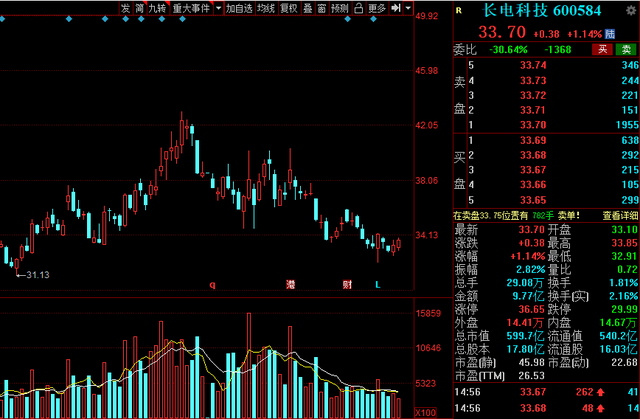
Task: Open the 查看详细 link
Action: pyautogui.click(x=621, y=215)
